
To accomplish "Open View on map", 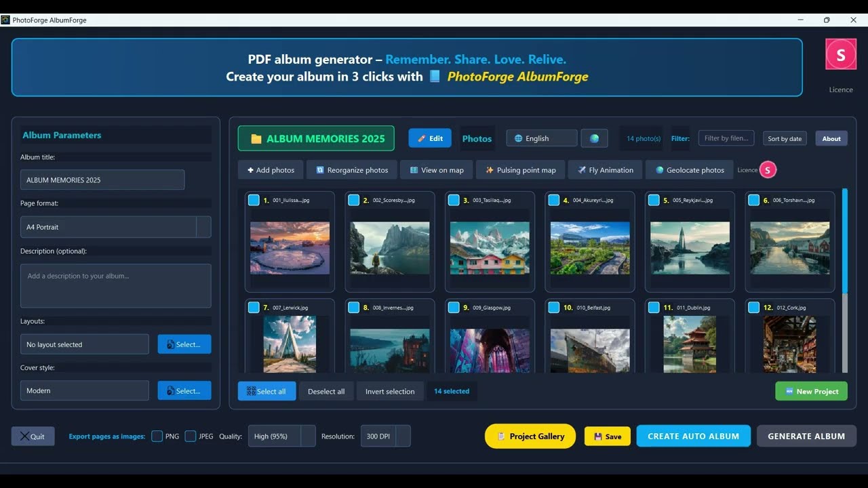I will pos(437,170).
